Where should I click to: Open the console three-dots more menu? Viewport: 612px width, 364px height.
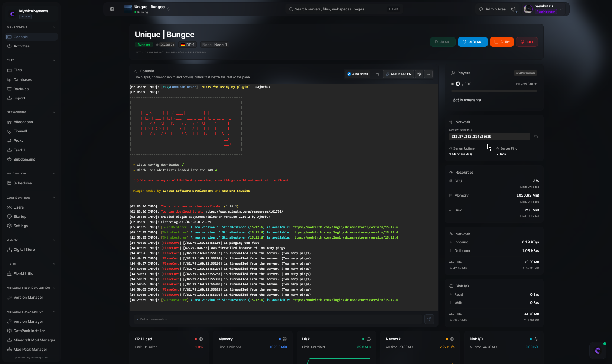pyautogui.click(x=428, y=74)
